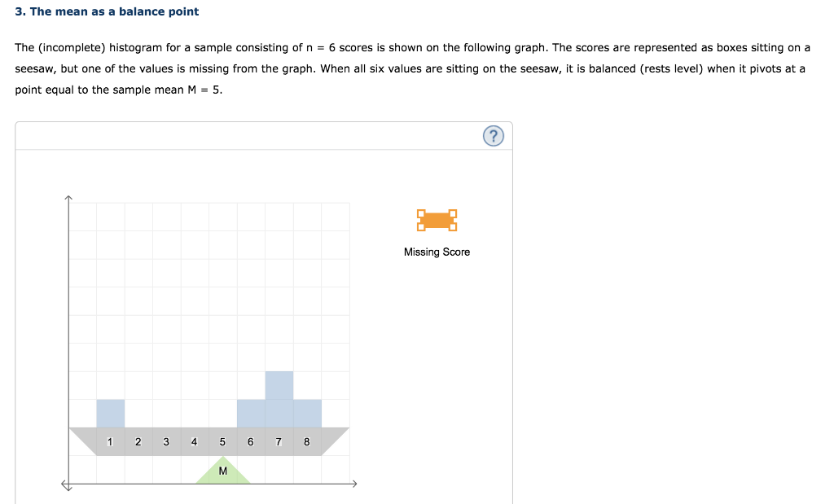The image size is (834, 504).
Task: Select the blue score box above 8
Action: coord(305,413)
